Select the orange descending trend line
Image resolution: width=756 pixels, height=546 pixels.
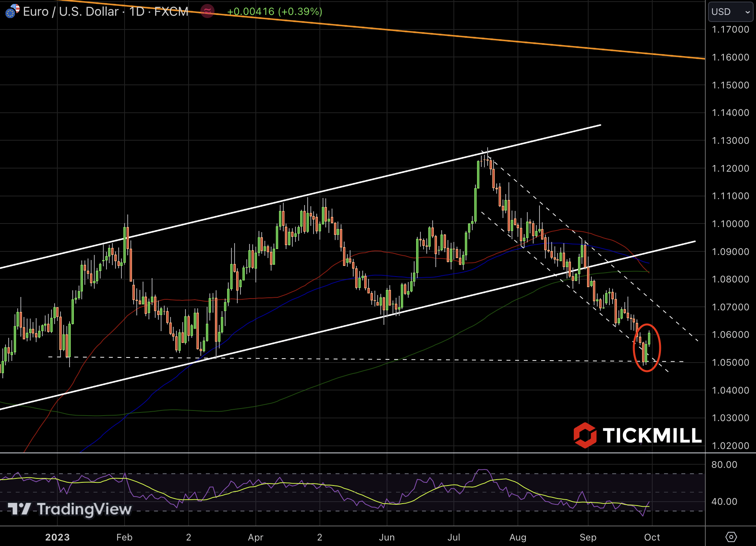[x=432, y=34]
